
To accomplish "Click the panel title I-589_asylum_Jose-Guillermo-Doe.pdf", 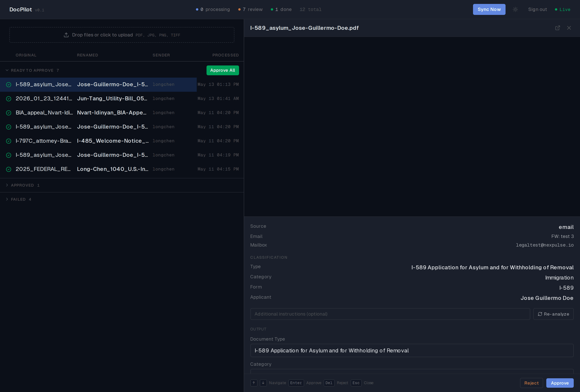I will point(304,28).
